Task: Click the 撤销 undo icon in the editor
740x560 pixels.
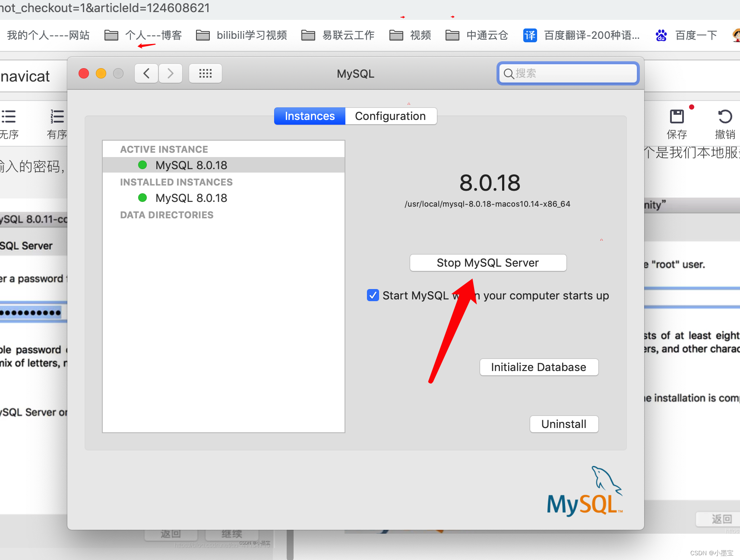Action: tap(725, 116)
